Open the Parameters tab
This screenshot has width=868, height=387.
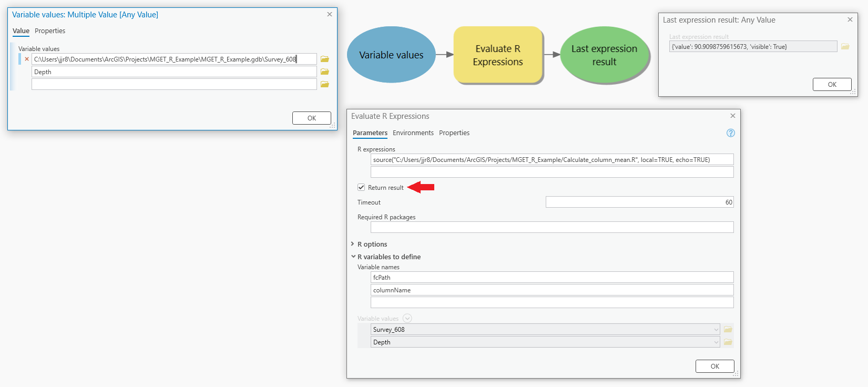pos(370,133)
